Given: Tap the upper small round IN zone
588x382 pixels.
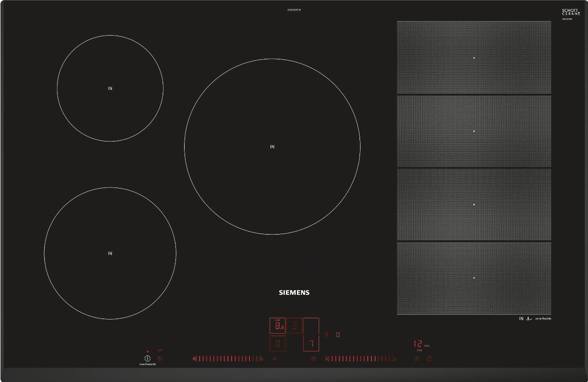Looking at the screenshot, I should (x=110, y=88).
